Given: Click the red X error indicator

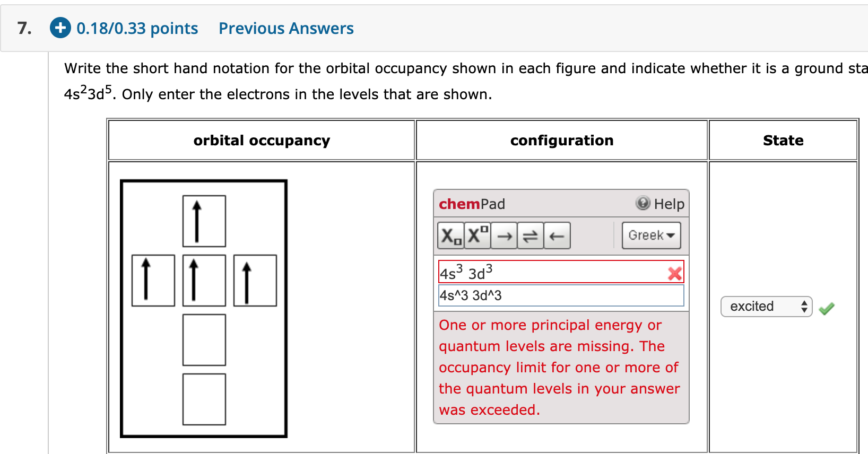Looking at the screenshot, I should (675, 273).
